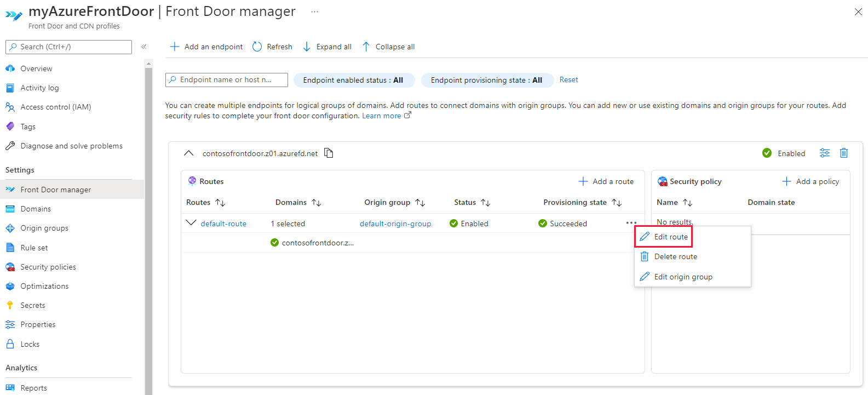This screenshot has width=868, height=395.
Task: Open Endpoint provisioning state filter
Action: 486,80
